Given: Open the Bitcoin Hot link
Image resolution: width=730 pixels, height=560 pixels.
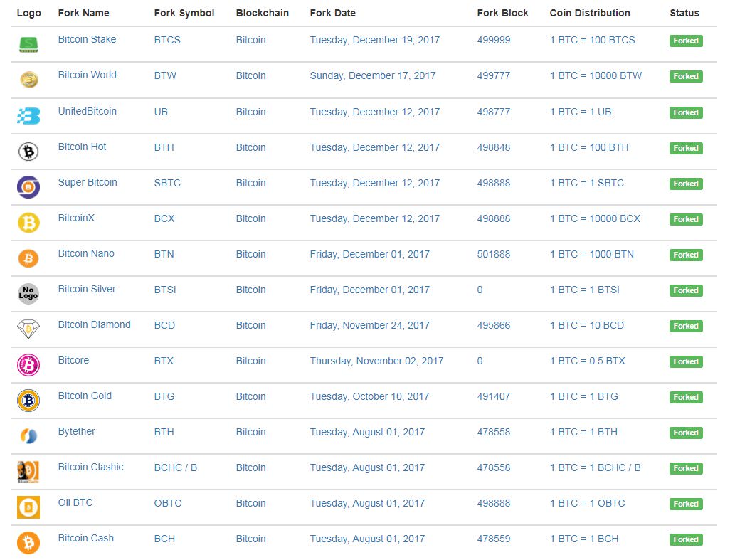Looking at the screenshot, I should [82, 147].
